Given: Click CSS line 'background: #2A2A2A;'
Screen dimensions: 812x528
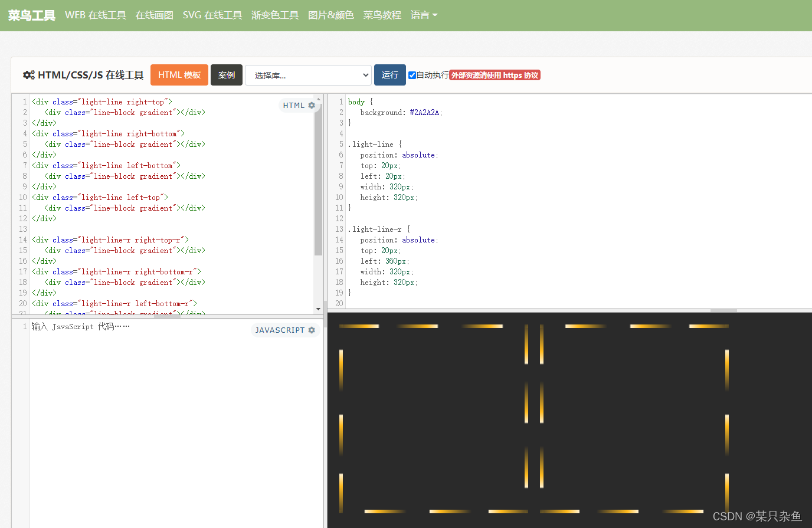Looking at the screenshot, I should point(401,112).
